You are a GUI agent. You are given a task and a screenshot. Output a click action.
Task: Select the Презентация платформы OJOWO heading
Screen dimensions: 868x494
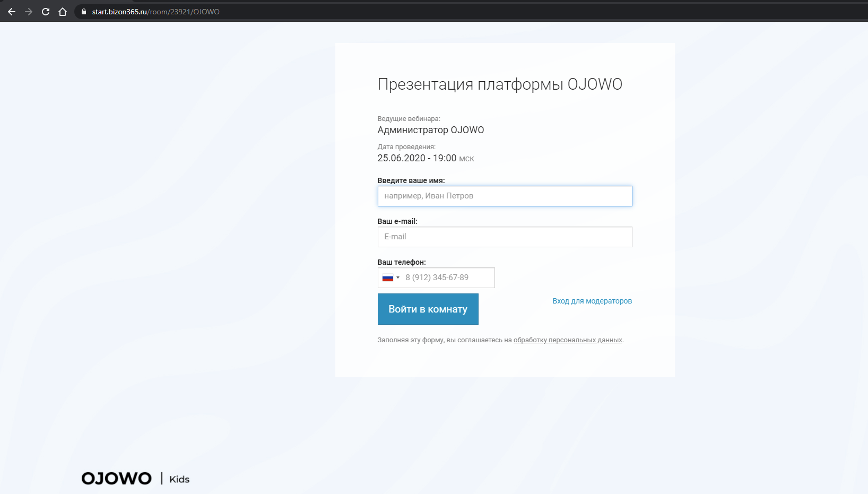tap(500, 84)
